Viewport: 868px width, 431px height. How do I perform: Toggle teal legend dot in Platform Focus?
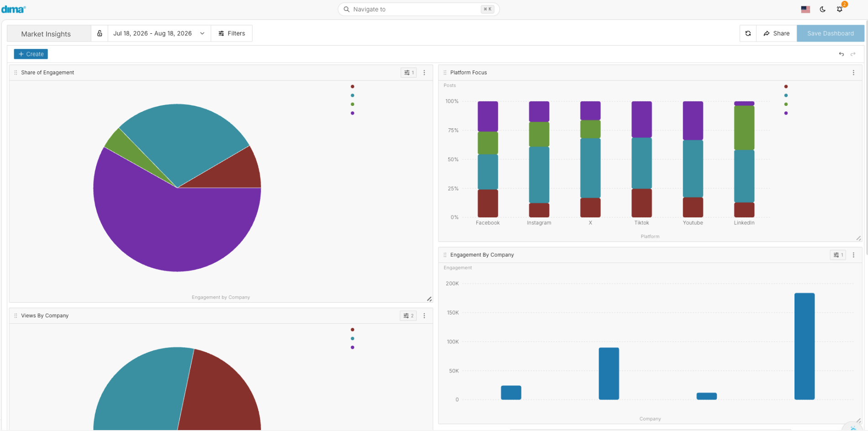coord(786,95)
